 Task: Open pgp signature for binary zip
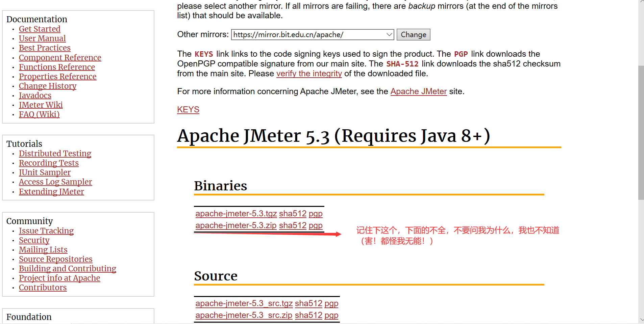click(x=316, y=225)
